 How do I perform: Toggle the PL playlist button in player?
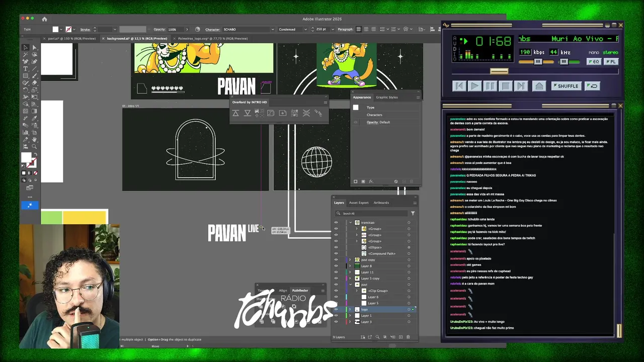611,61
